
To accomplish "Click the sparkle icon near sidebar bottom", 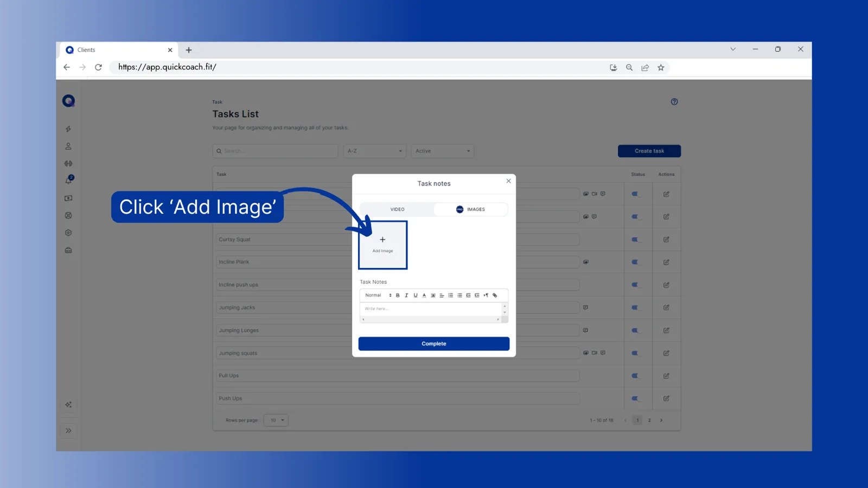I will (x=68, y=404).
